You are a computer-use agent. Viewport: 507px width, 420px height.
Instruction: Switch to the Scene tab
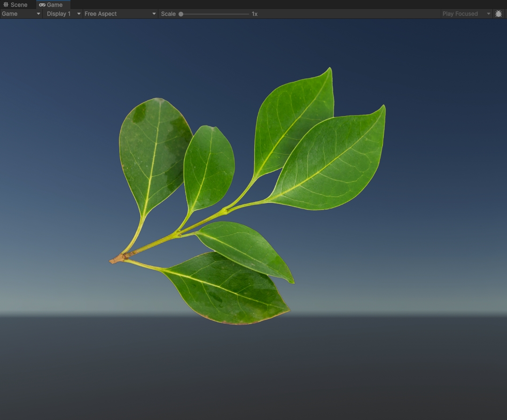19,5
